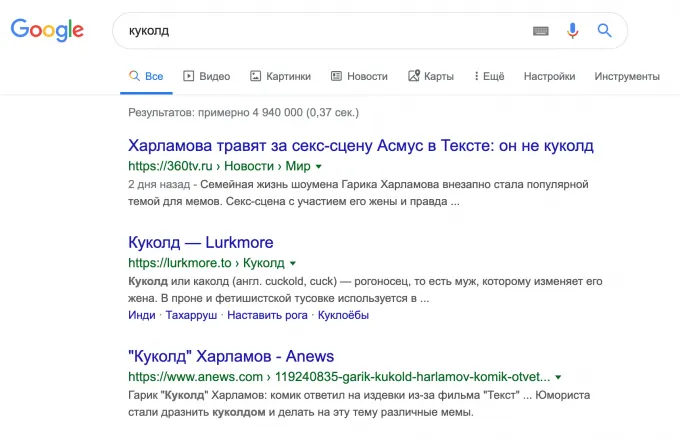Screen dimensions: 680x440
Task: Switch to the Видео tab
Action: click(206, 76)
